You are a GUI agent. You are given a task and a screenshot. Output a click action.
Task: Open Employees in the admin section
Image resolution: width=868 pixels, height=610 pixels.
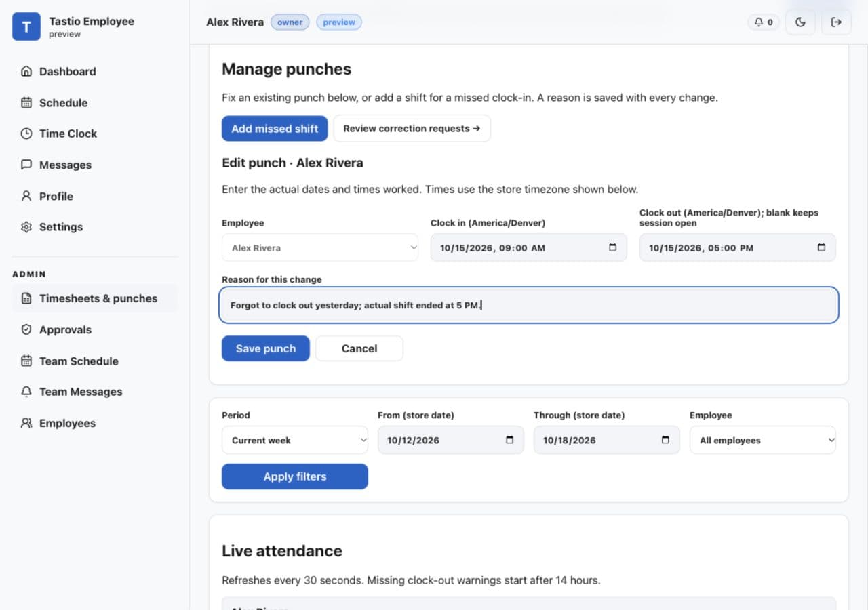95,423
